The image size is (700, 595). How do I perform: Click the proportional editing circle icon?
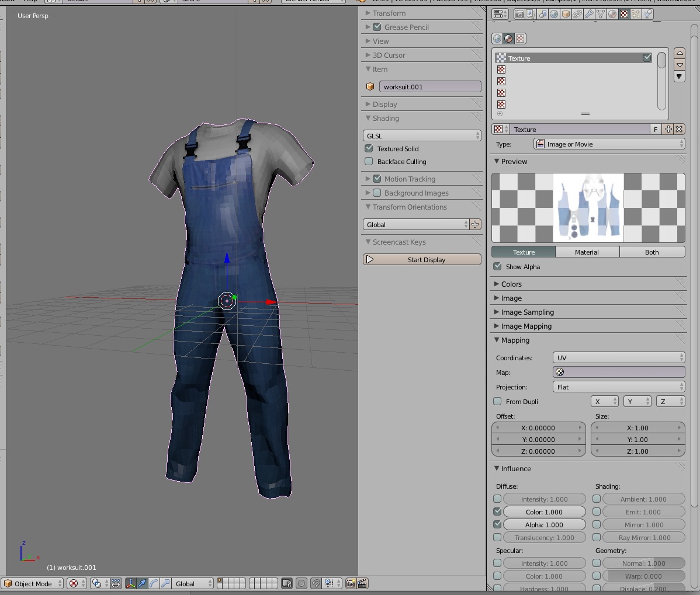(x=302, y=583)
